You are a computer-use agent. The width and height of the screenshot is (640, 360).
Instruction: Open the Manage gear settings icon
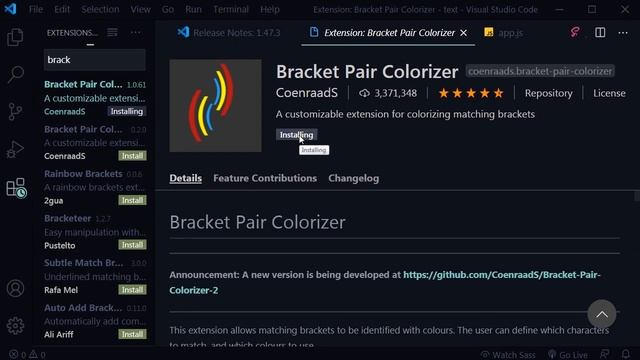[x=15, y=325]
